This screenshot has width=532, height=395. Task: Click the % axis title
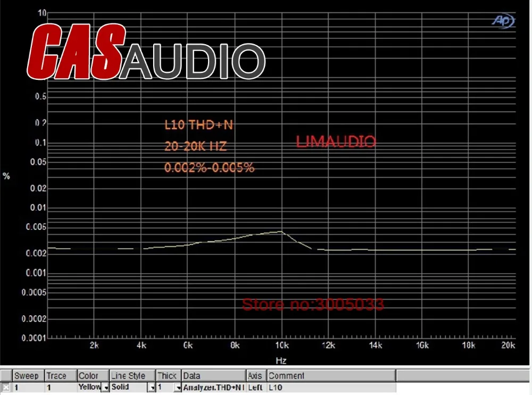[6, 176]
